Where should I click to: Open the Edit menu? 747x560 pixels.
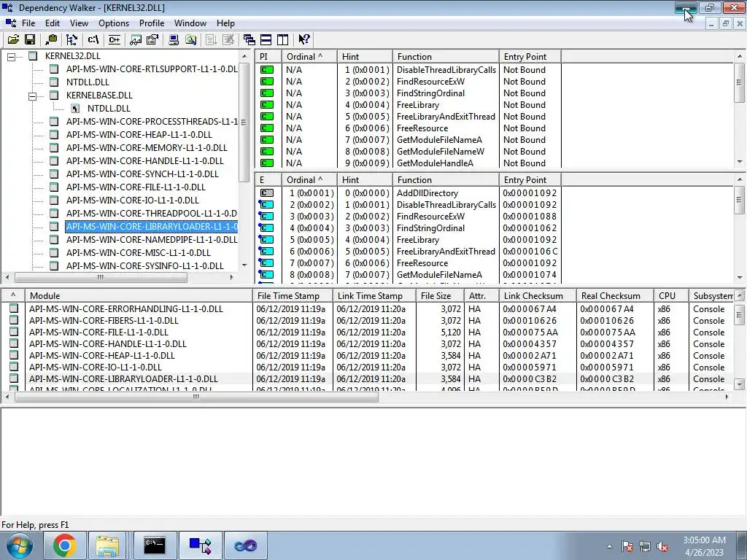pos(53,23)
